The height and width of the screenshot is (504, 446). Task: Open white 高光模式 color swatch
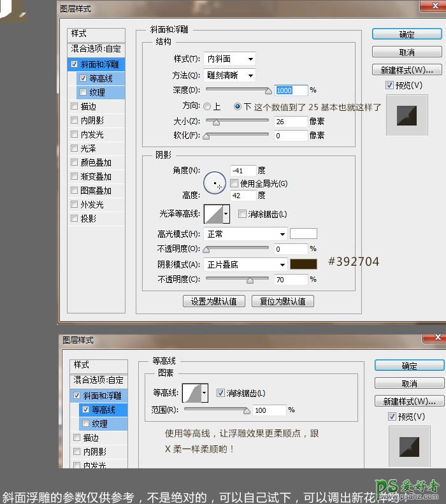pyautogui.click(x=303, y=233)
